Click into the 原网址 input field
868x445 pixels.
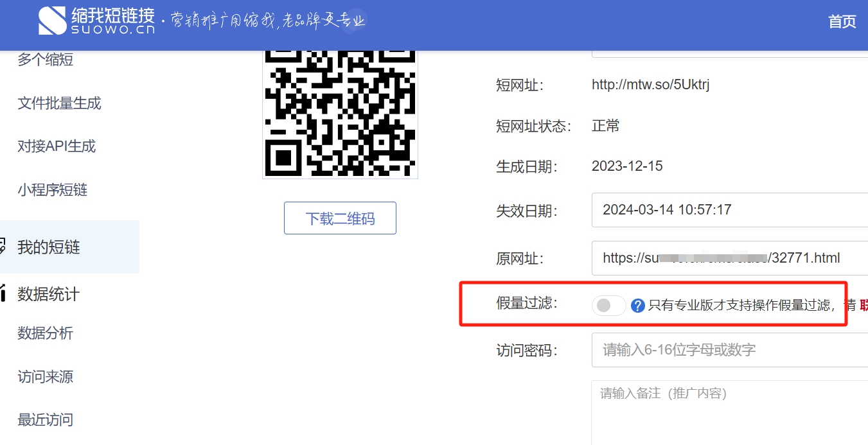pyautogui.click(x=729, y=258)
